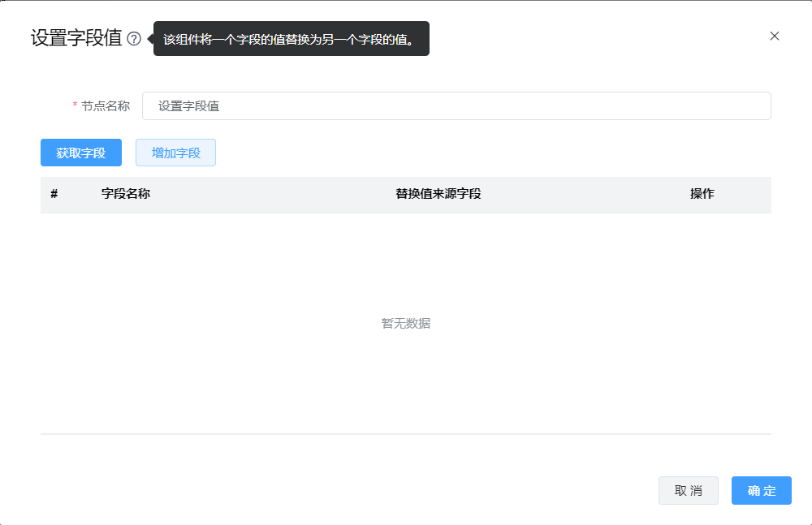Click the 替换值来源字段 column header
The image size is (812, 525).
coord(438,194)
